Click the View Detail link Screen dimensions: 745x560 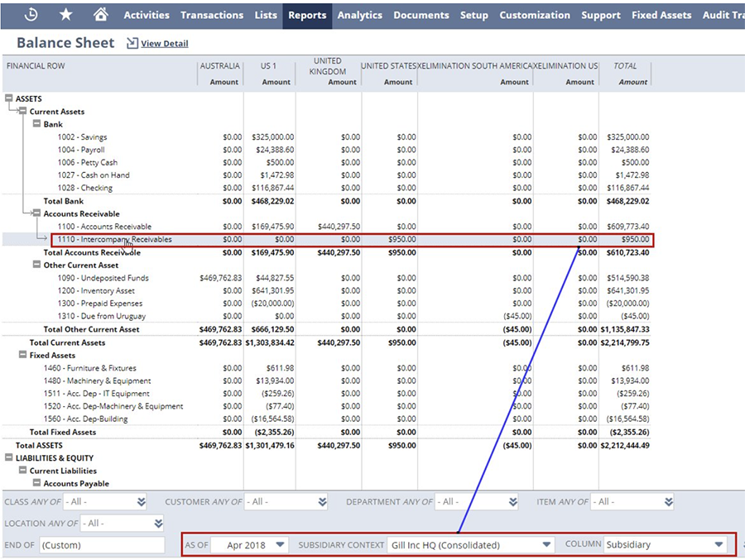164,44
